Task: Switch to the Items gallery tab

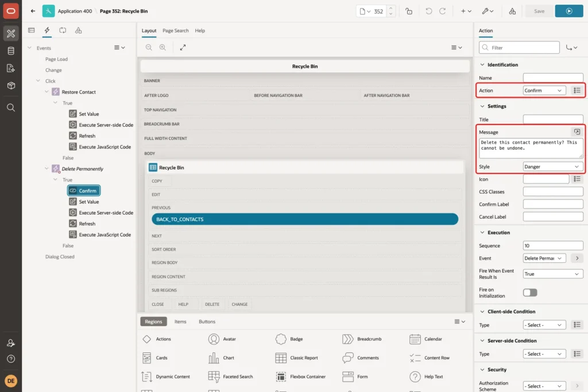Action: [x=180, y=321]
